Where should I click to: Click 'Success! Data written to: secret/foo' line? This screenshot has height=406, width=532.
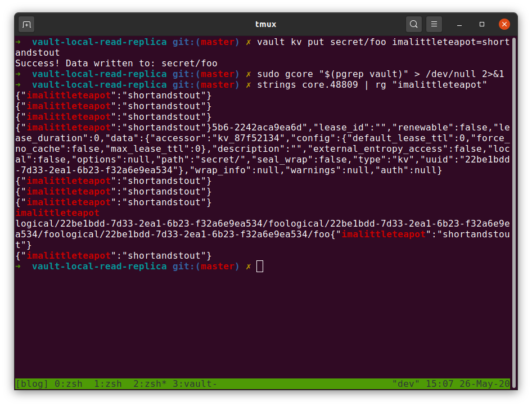pyautogui.click(x=116, y=64)
